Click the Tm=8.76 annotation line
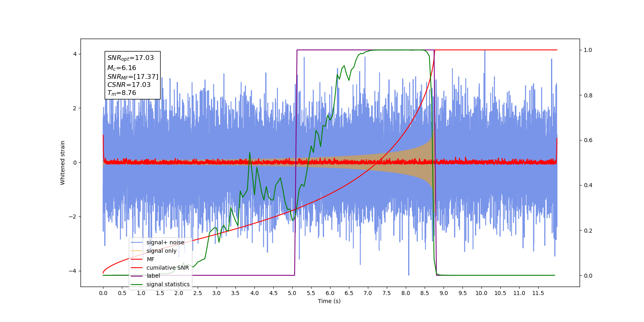The width and height of the screenshot is (644, 322). [122, 93]
